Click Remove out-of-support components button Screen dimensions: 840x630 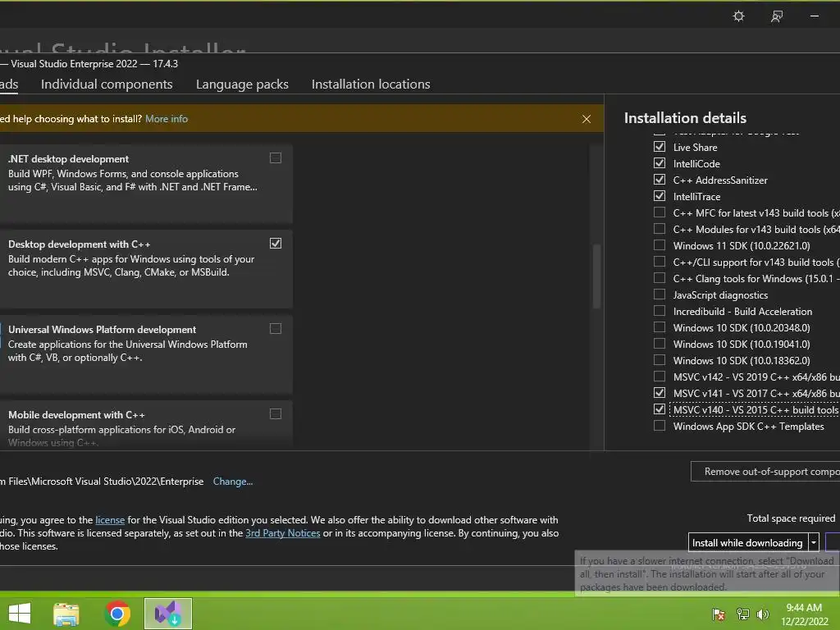point(765,472)
